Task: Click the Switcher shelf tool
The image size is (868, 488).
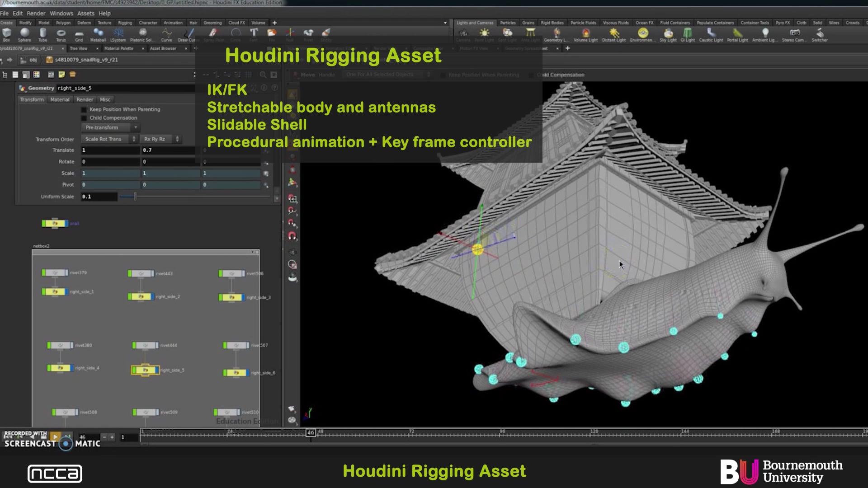Action: 820,35
